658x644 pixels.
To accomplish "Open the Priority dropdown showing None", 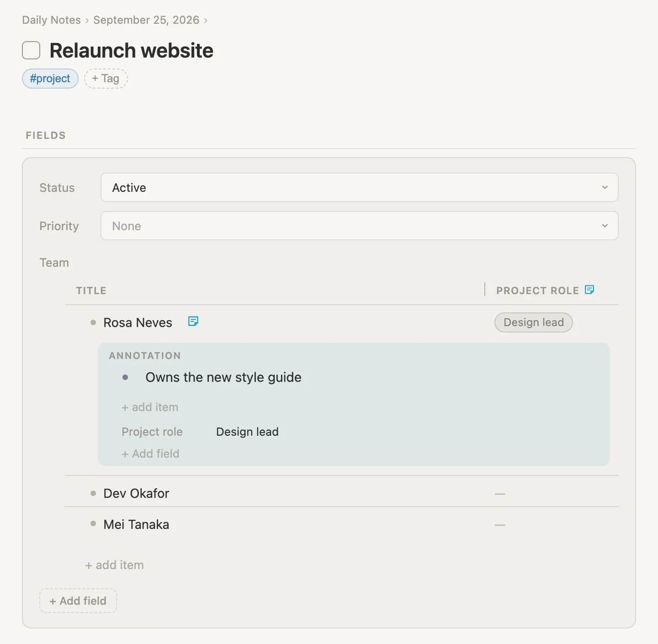I will point(359,226).
